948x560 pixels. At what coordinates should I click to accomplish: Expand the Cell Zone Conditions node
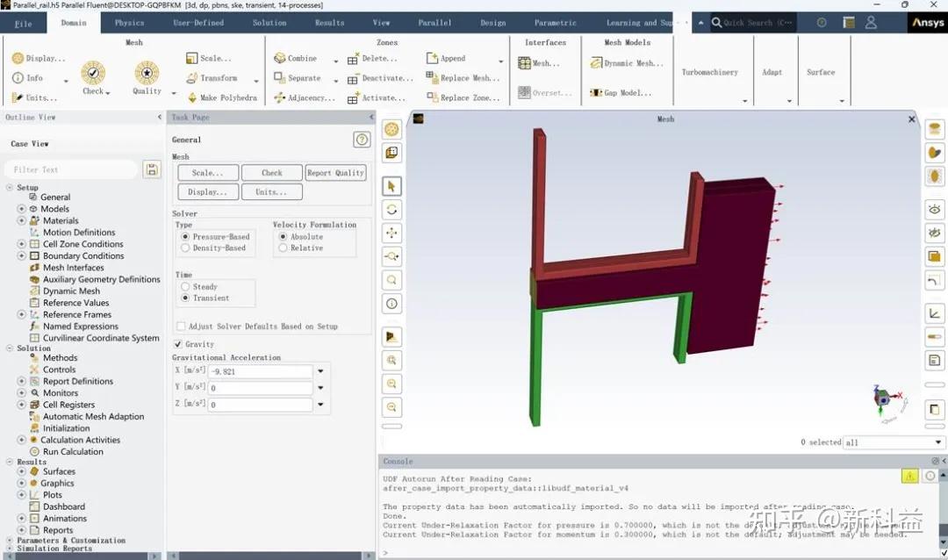click(x=22, y=244)
